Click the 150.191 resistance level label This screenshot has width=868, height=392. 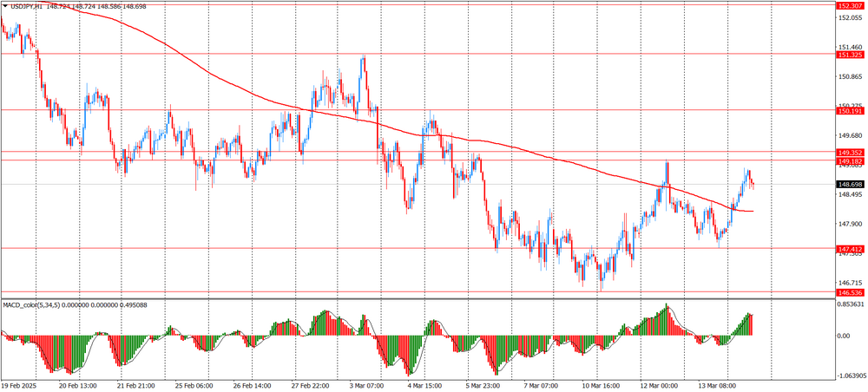pyautogui.click(x=849, y=111)
